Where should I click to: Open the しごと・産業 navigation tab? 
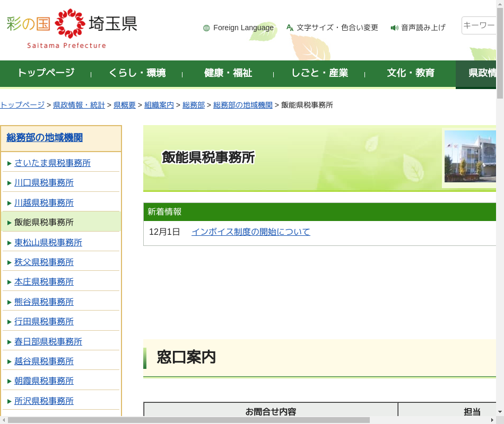click(319, 73)
